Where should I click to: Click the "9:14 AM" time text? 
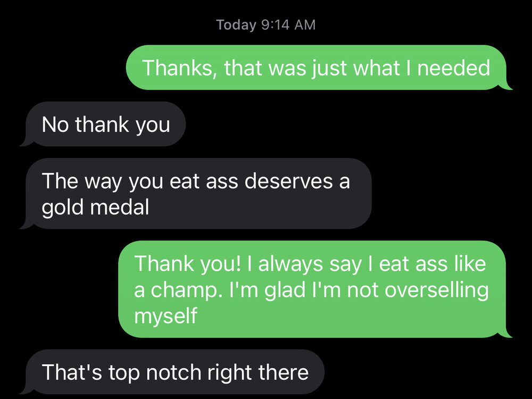point(289,25)
